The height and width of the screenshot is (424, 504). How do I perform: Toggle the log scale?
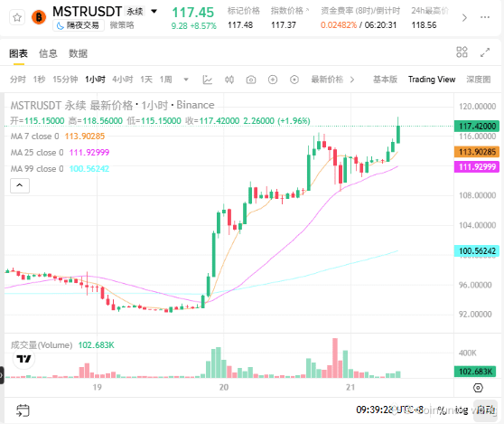pyautogui.click(x=462, y=410)
